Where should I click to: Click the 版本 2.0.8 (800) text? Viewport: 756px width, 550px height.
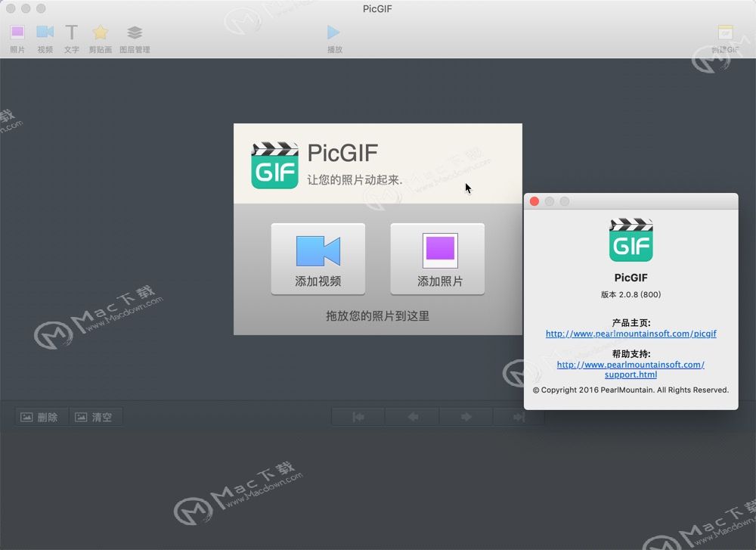point(631,294)
